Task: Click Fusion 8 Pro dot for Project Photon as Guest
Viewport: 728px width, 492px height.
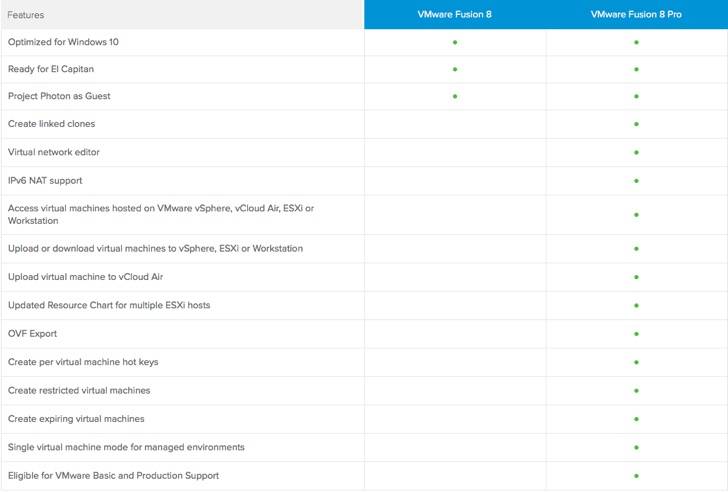Action: point(637,97)
